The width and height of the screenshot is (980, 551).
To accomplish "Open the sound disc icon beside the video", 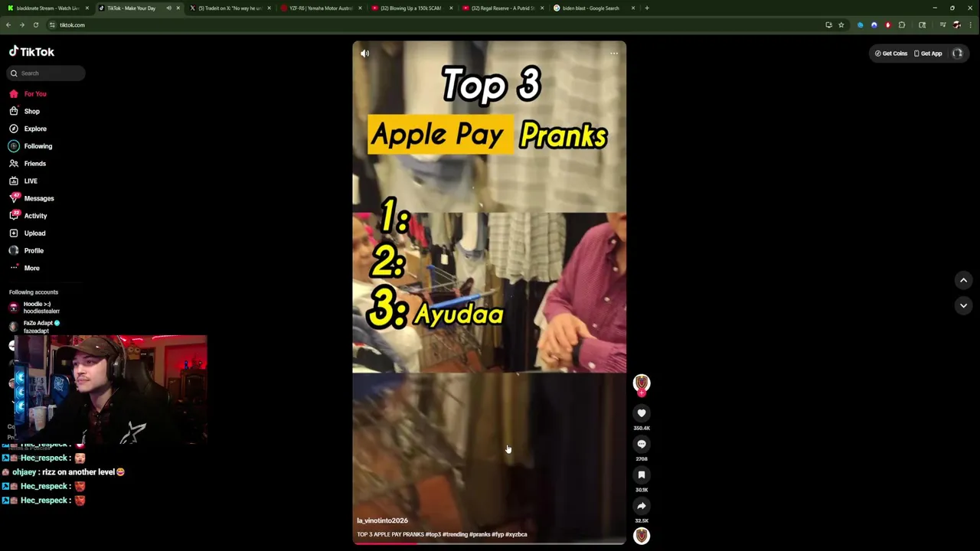I will click(x=642, y=536).
